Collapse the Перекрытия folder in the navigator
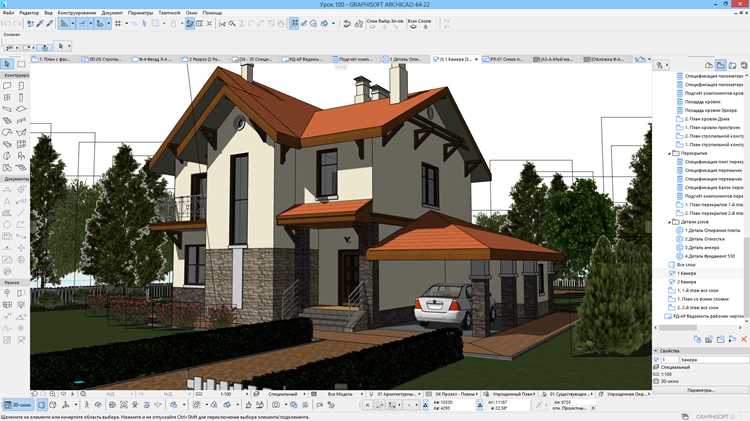 coord(669,154)
